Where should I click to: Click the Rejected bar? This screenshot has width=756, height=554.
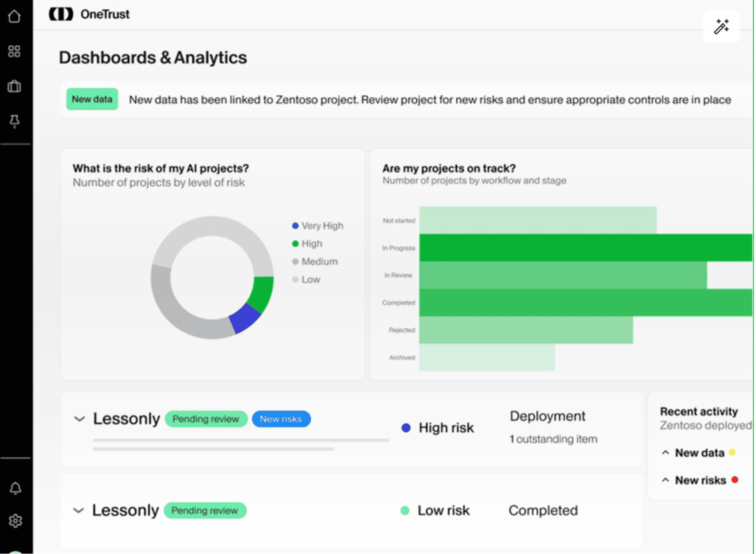[x=526, y=330]
